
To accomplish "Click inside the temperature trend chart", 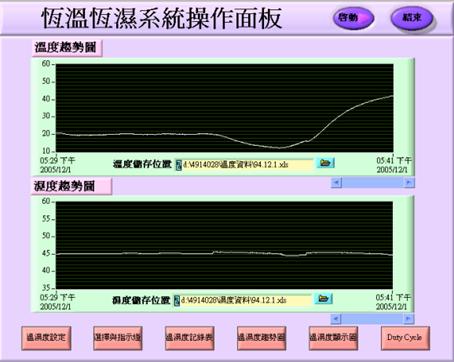I will (224, 108).
